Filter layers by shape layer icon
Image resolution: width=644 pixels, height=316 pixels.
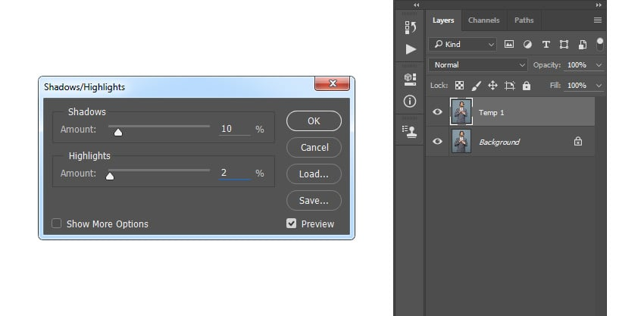coord(564,45)
